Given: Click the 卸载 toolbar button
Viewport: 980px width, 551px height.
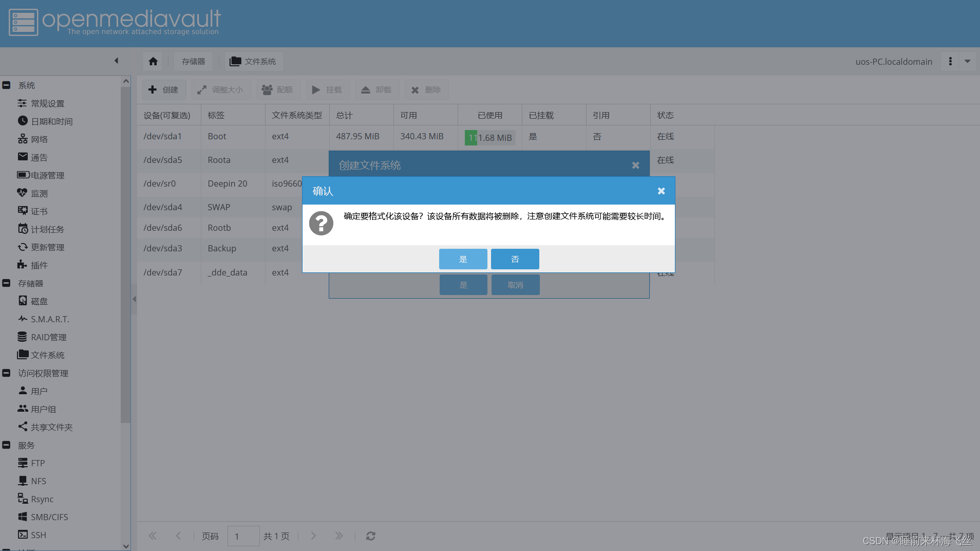Looking at the screenshot, I should click(377, 89).
